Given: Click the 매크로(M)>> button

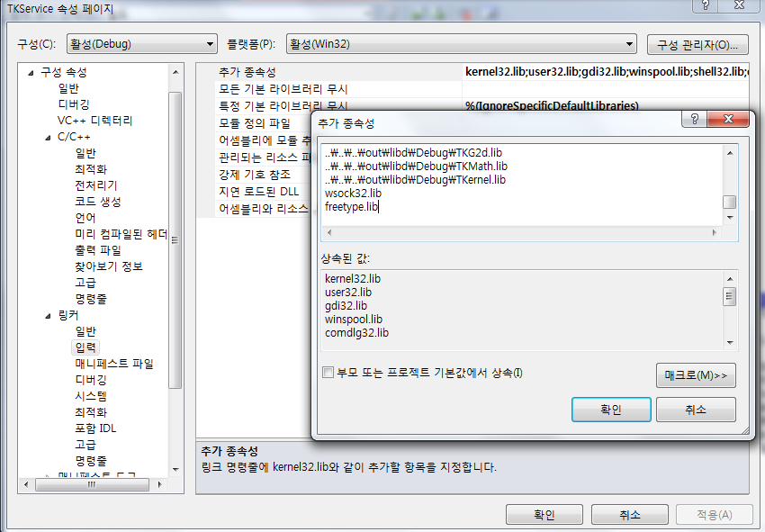Looking at the screenshot, I should click(x=696, y=374).
